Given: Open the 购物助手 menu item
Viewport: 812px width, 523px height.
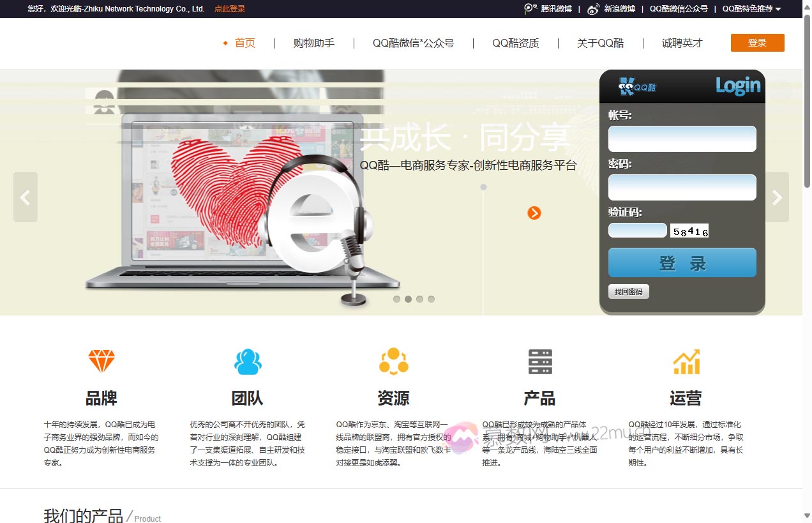Looking at the screenshot, I should [313, 43].
